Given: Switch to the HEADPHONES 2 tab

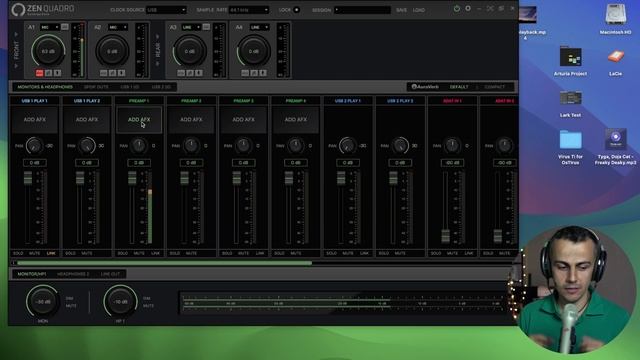Looking at the screenshot, I should (x=73, y=274).
